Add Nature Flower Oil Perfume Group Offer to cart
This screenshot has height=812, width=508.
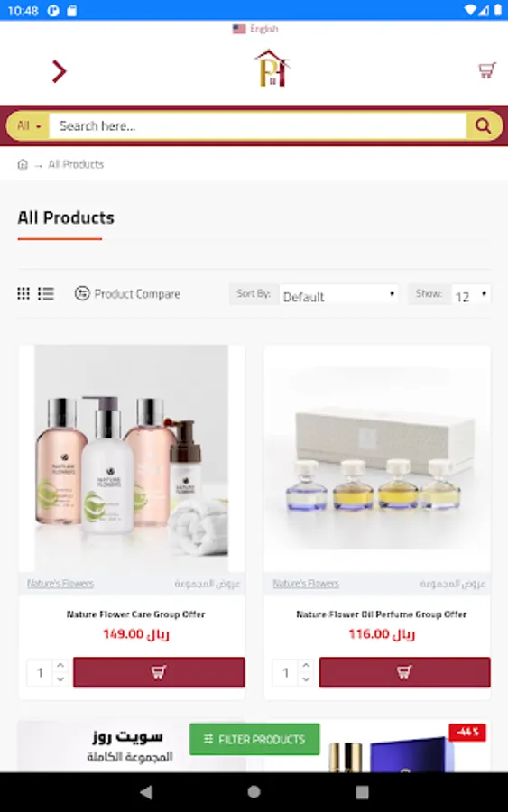404,672
